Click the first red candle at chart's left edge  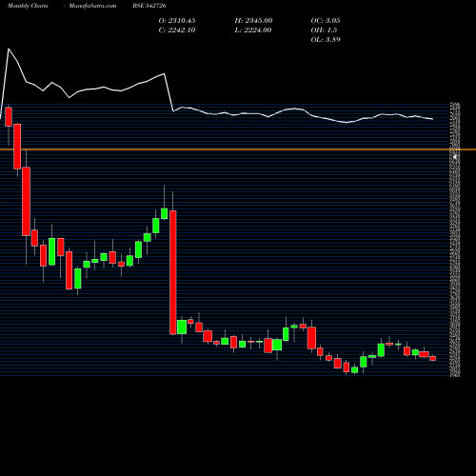pyautogui.click(x=9, y=117)
